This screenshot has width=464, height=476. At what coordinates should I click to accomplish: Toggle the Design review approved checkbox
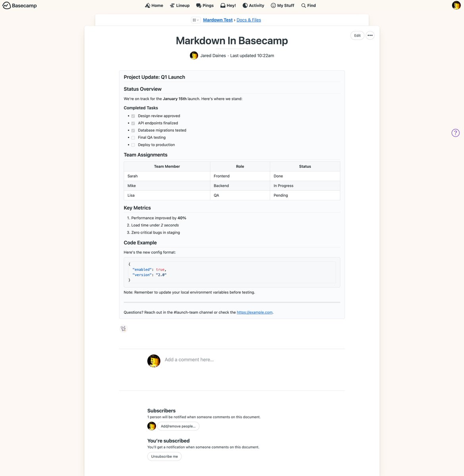coord(133,116)
